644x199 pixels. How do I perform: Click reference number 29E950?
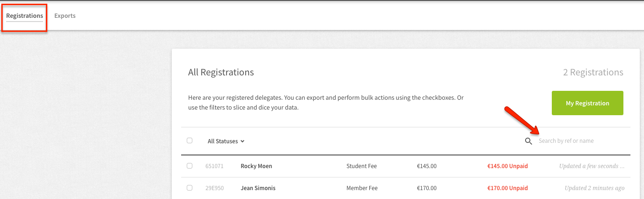(214, 188)
